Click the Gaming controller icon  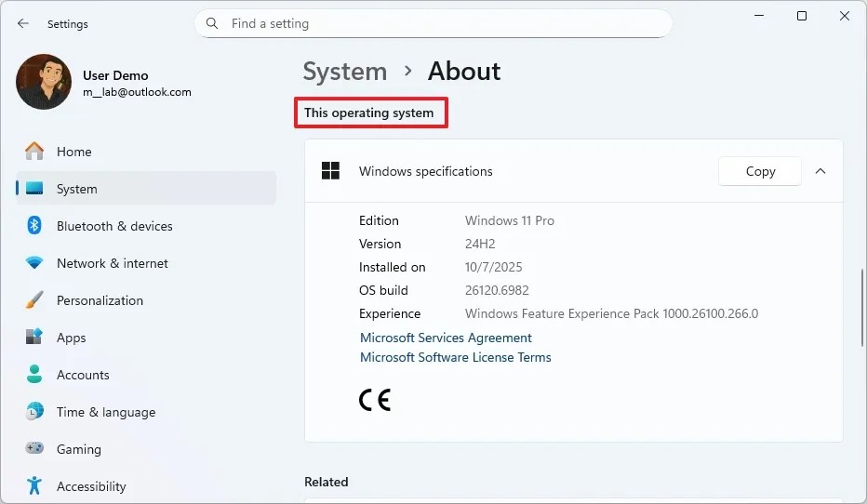tap(34, 448)
